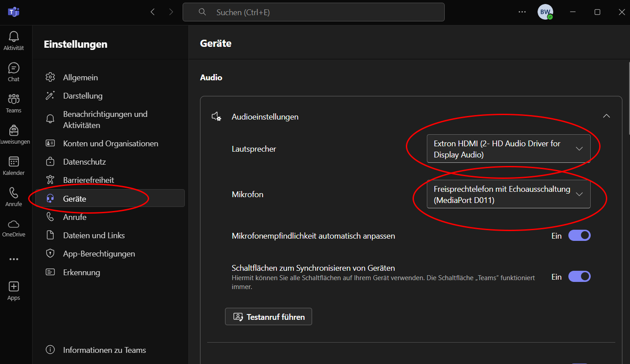Open Zuweisungen backpack icon

(14, 130)
